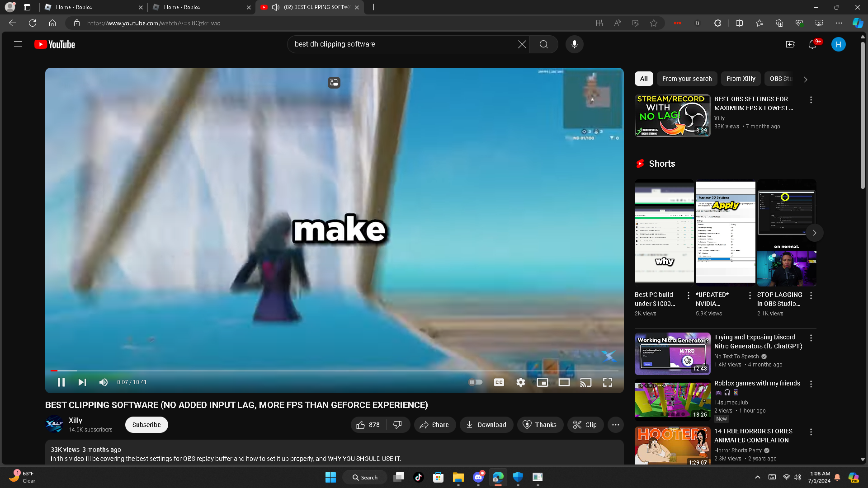Select the All filter chip
868x488 pixels.
pos(644,79)
